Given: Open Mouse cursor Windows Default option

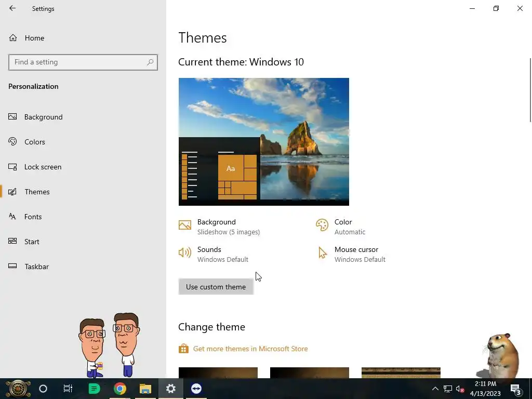Looking at the screenshot, I should (351, 254).
